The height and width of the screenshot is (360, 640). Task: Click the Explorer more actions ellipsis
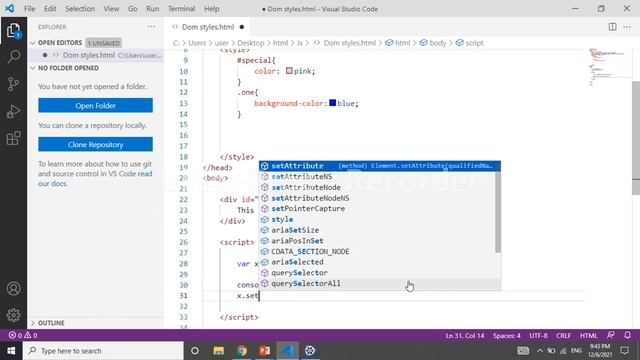point(151,27)
